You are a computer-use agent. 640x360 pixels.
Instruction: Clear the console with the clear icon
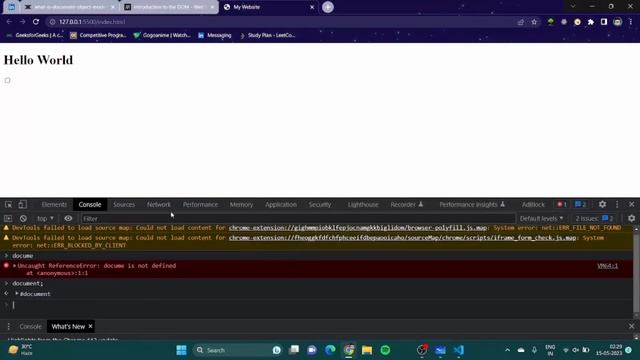pos(23,218)
